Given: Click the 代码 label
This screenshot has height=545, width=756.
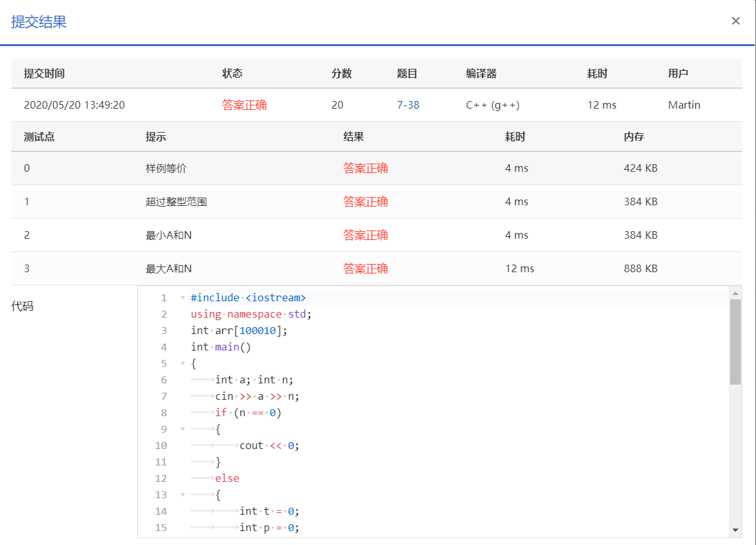Looking at the screenshot, I should (x=22, y=306).
